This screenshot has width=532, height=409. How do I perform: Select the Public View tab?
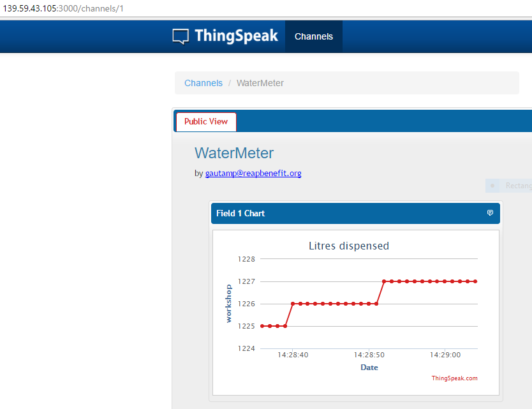[x=206, y=121]
